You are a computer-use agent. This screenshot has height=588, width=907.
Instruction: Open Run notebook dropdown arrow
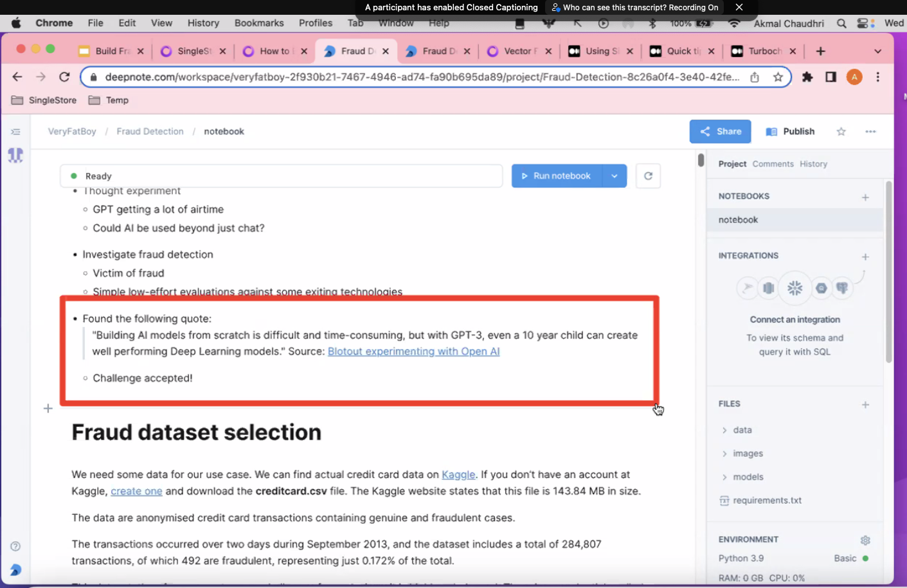615,176
